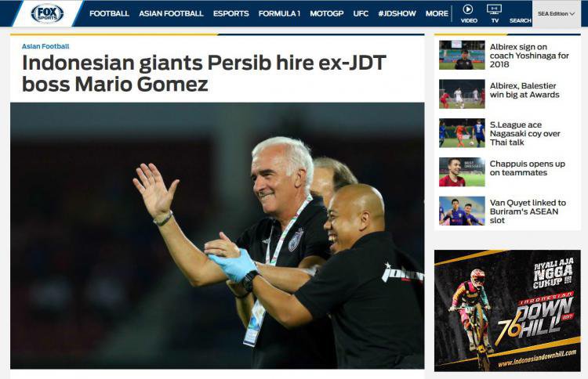Go to the Football section
588x379 pixels.
109,13
